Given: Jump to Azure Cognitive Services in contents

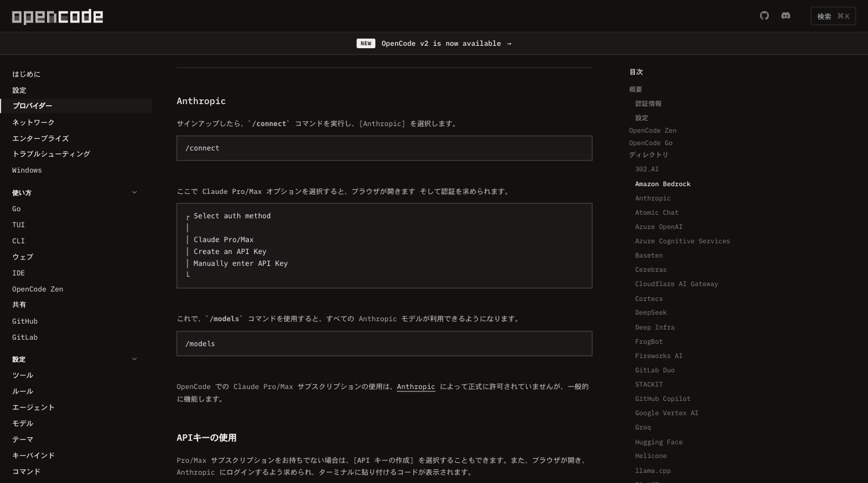Looking at the screenshot, I should point(682,241).
